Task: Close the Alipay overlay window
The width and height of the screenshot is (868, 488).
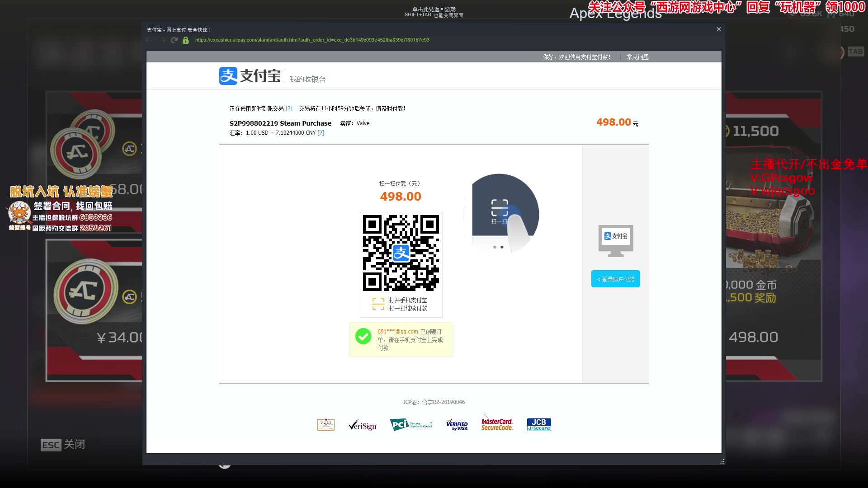Action: tap(719, 29)
